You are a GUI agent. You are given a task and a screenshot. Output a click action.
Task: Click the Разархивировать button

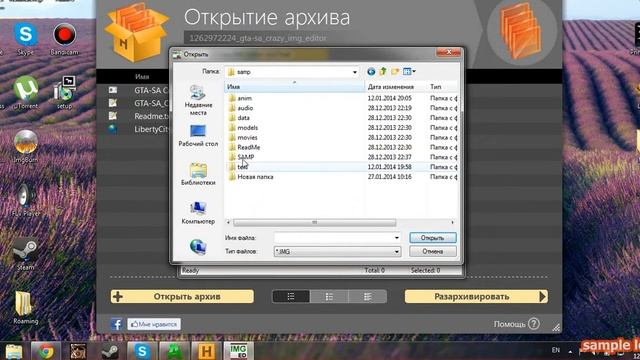[476, 297]
